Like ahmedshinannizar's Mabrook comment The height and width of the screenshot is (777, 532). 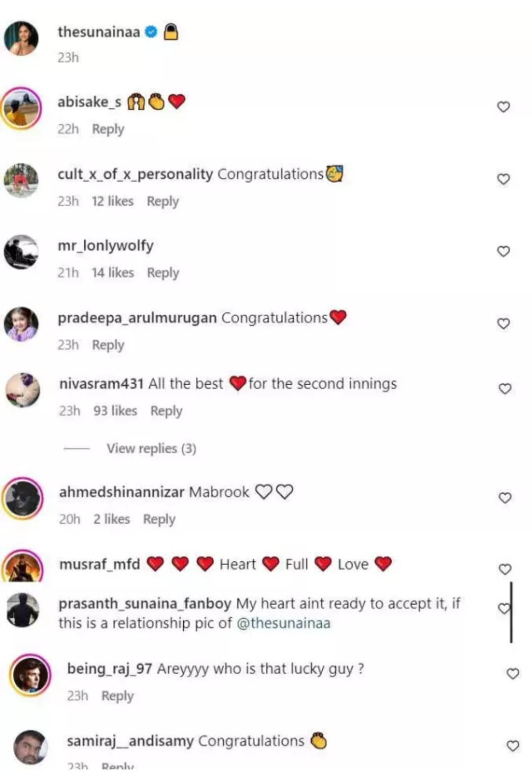[505, 498]
